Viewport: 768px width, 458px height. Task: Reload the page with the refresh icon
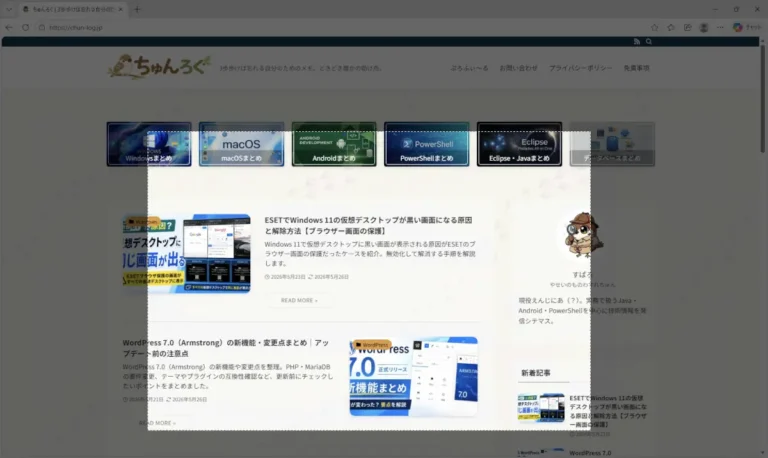[25, 27]
